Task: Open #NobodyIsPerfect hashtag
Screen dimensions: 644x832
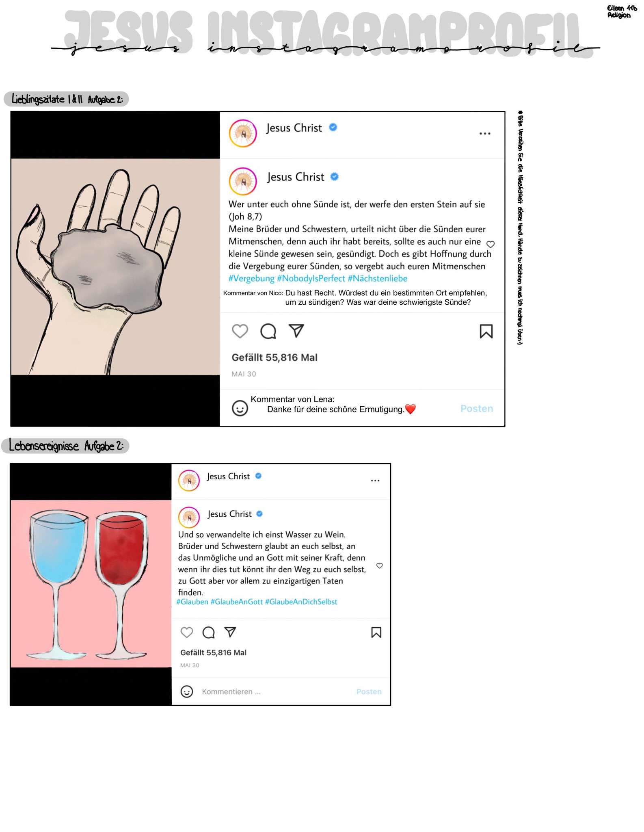Action: 311,278
